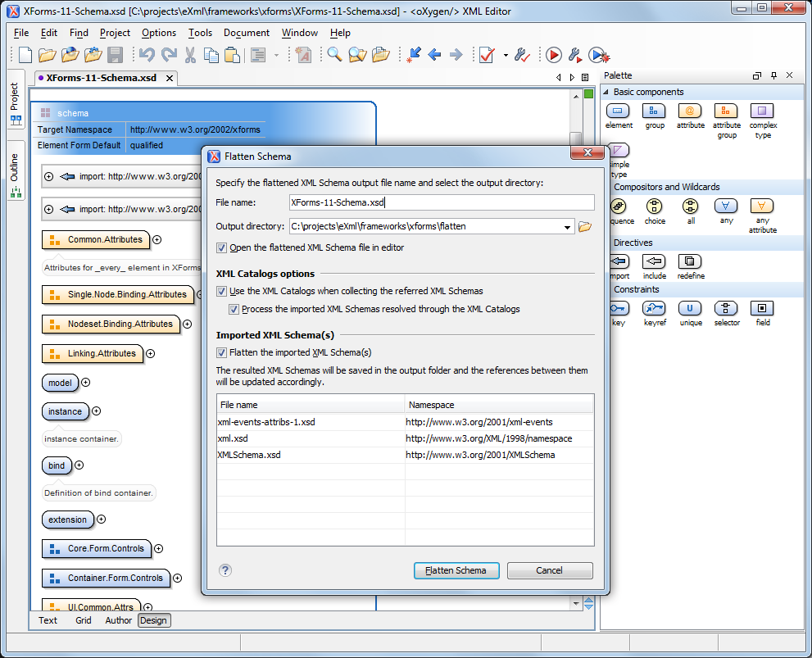Select the field constraint in Palette
The width and height of the screenshot is (812, 658).
(x=762, y=314)
